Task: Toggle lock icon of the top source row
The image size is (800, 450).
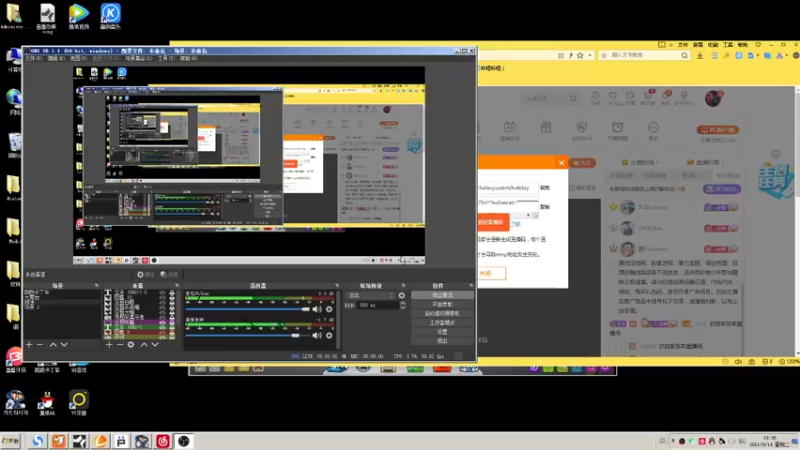Action: point(172,293)
